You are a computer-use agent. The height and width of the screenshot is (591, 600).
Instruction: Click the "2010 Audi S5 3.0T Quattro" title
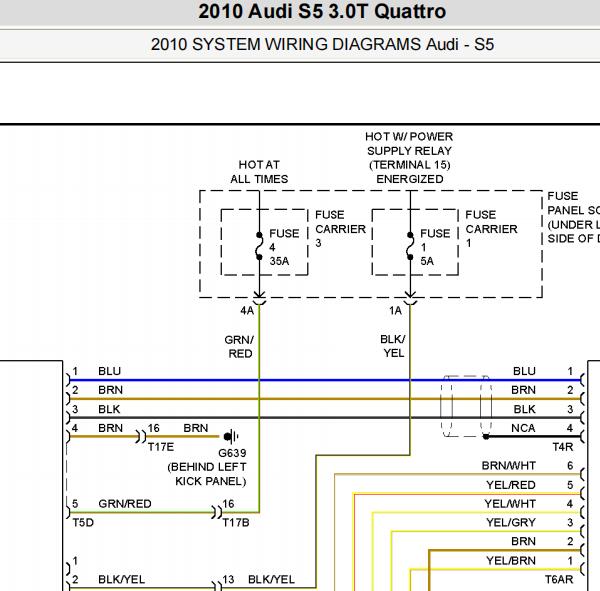tap(322, 11)
